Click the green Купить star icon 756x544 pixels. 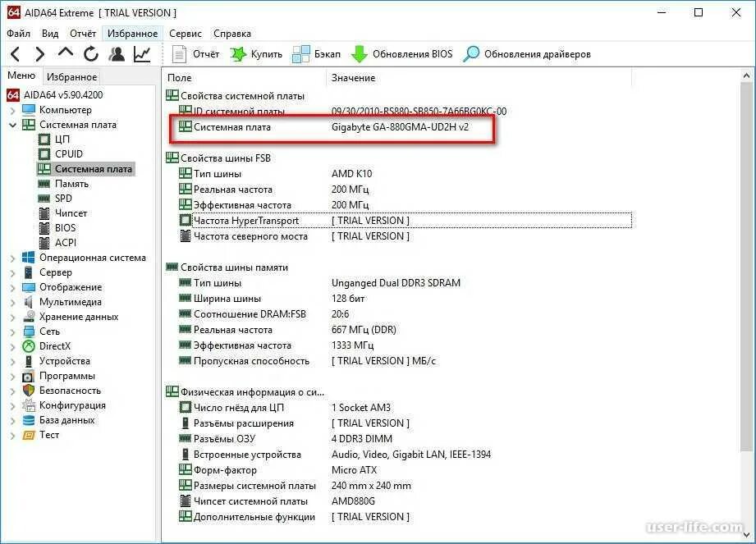[238, 54]
